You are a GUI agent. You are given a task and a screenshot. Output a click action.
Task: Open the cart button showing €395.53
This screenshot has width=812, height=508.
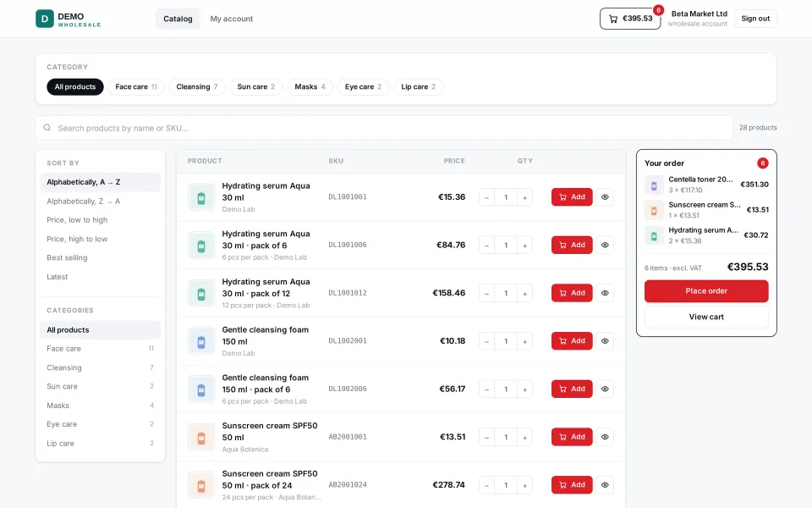(629, 19)
